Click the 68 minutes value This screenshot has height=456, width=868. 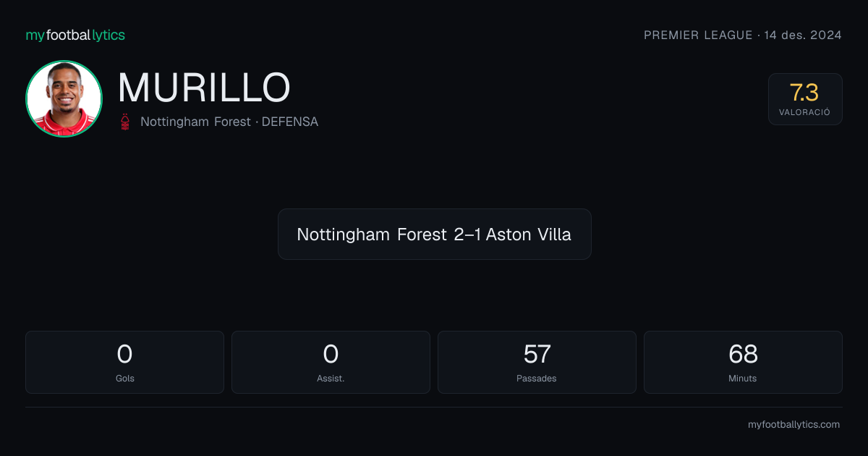pos(743,354)
